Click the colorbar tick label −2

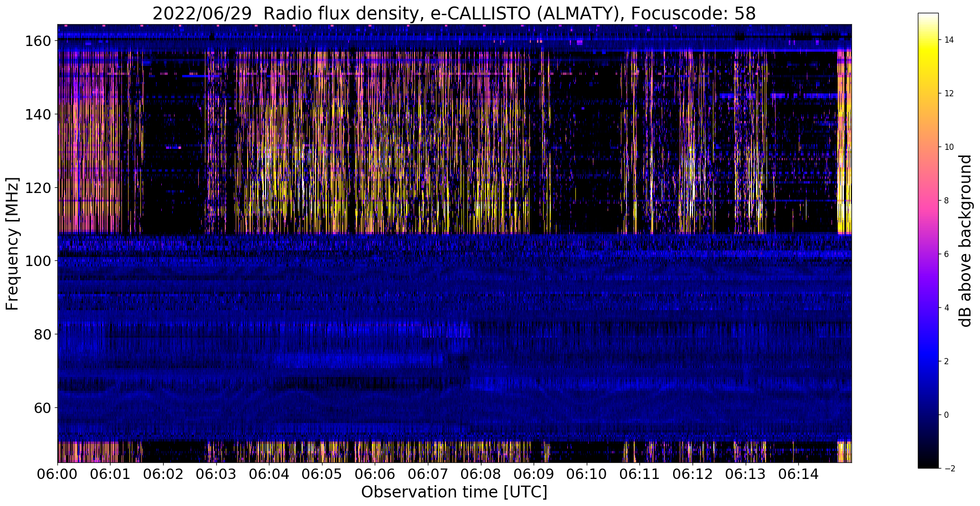[x=949, y=469]
